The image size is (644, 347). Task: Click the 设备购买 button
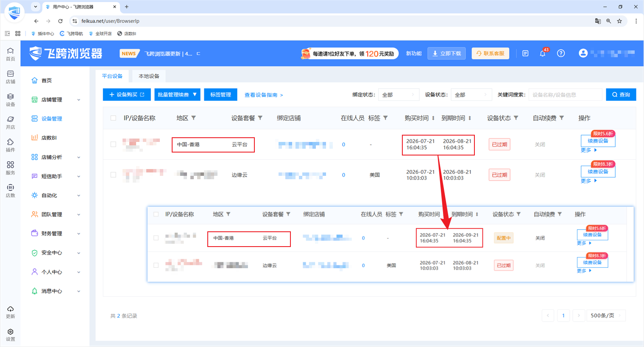coord(127,94)
